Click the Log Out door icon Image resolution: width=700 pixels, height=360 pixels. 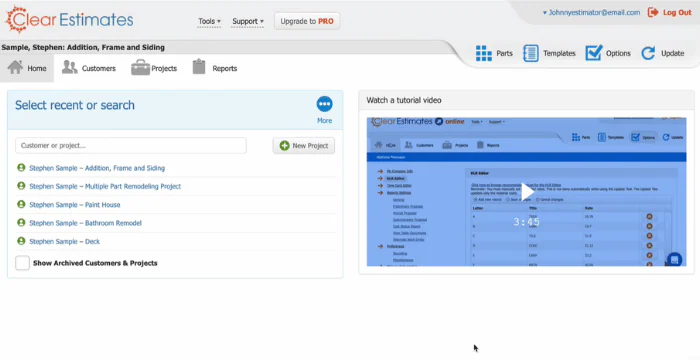tap(653, 13)
